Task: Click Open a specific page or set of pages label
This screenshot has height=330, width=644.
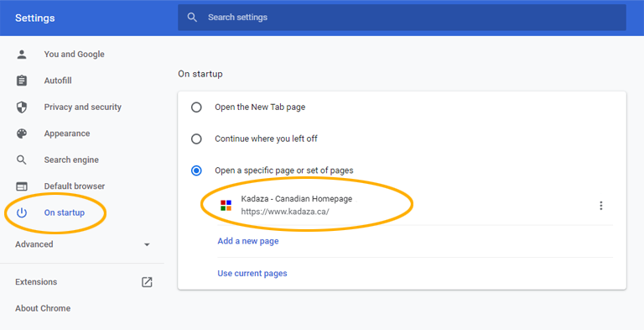Action: click(x=284, y=170)
